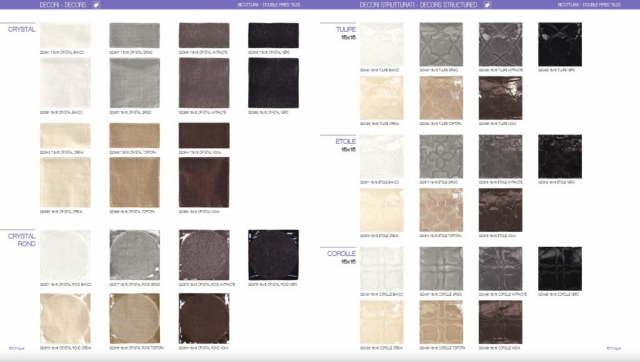
Task: Select the DECORI STRUTTURATI - DECORS STRUCTURED title
Action: (418, 5)
